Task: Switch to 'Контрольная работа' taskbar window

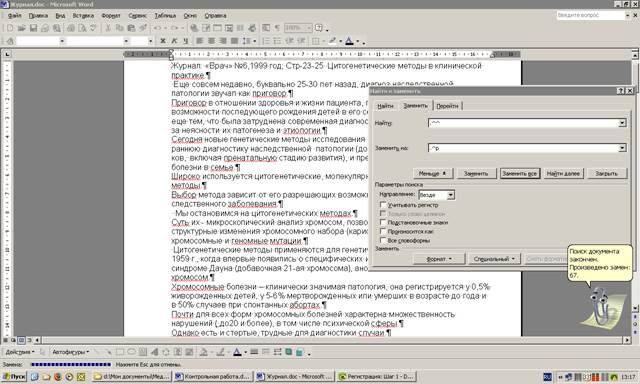Action: [213, 376]
